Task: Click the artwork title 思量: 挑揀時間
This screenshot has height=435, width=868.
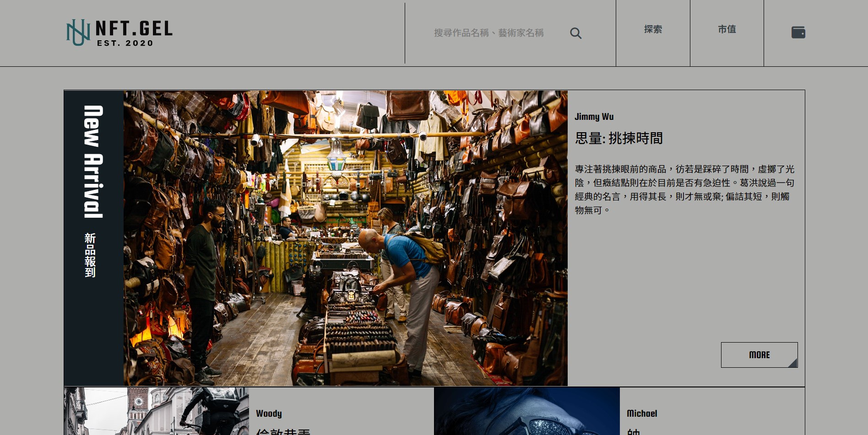Action: 618,138
